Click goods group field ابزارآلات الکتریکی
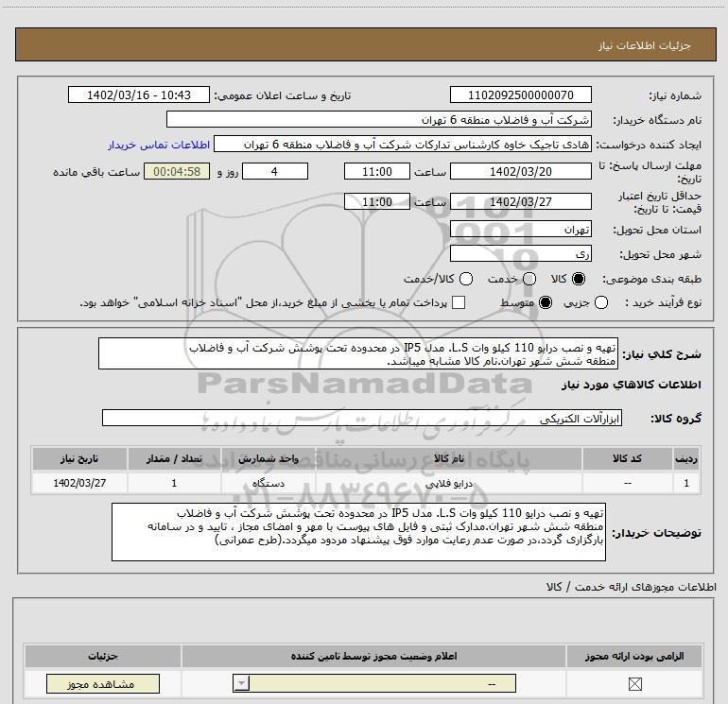Image resolution: width=728 pixels, height=704 pixels. click(x=362, y=418)
